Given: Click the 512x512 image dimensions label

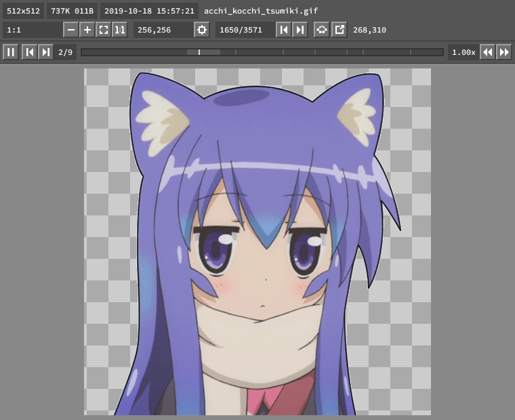Looking at the screenshot, I should 23,11.
